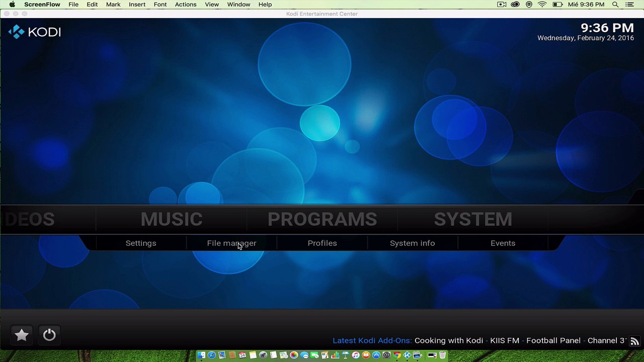Click menu bar clock Mié 9:36 PM

[x=586, y=5]
